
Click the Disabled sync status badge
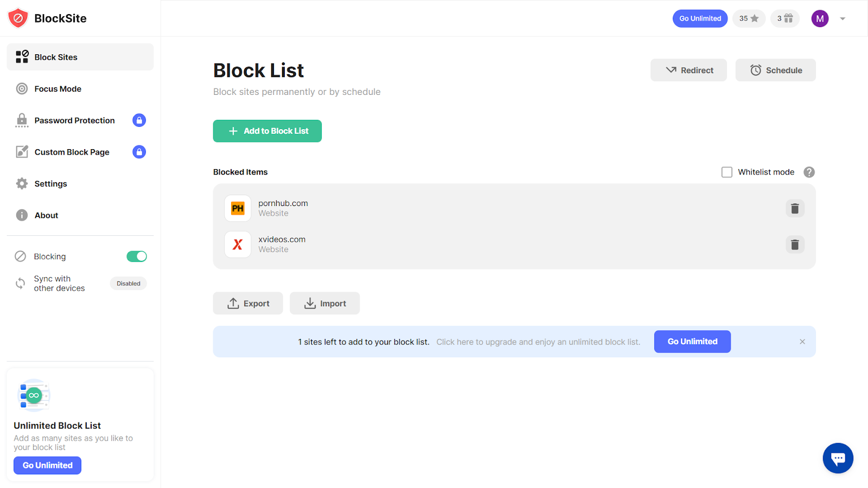click(128, 283)
